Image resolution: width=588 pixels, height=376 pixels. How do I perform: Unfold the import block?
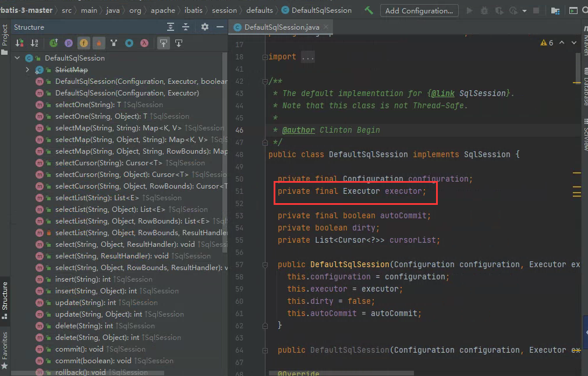(265, 57)
